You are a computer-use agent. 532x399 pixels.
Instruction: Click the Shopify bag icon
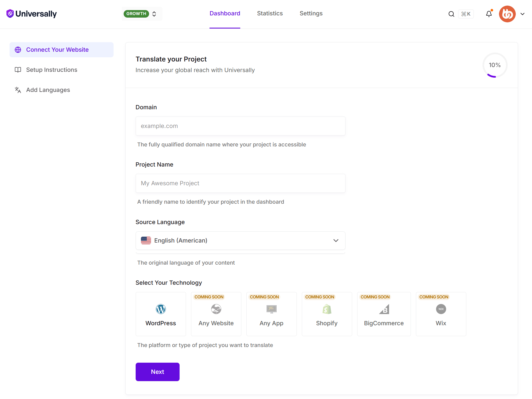click(x=327, y=309)
